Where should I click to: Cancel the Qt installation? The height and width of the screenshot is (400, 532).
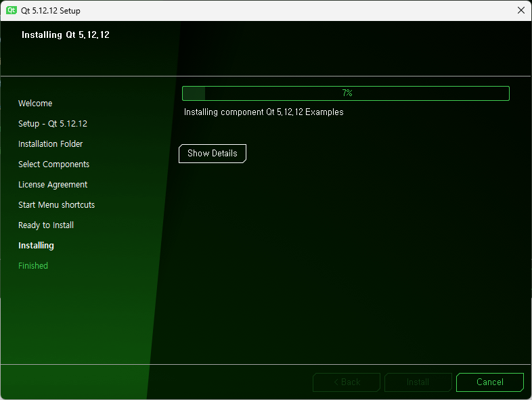490,382
